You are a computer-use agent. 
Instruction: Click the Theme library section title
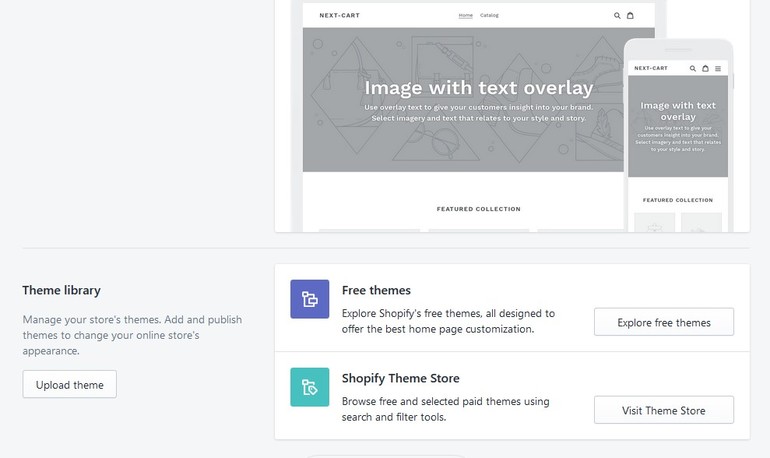coord(61,290)
